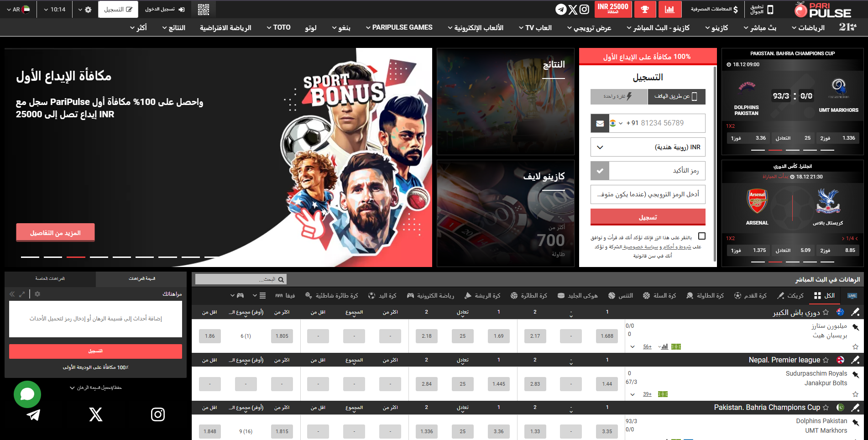Click the trophy icon button in header
Screen dimensions: 868x440
click(x=645, y=10)
